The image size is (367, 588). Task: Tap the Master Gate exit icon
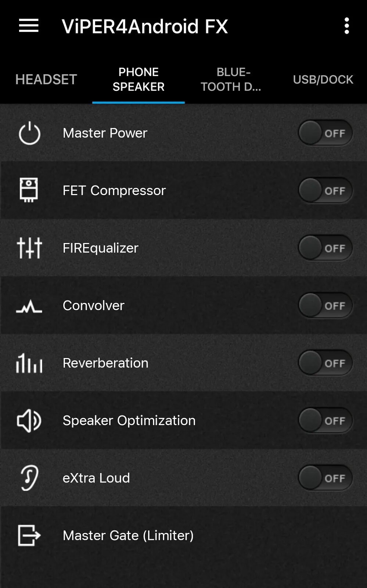click(29, 535)
